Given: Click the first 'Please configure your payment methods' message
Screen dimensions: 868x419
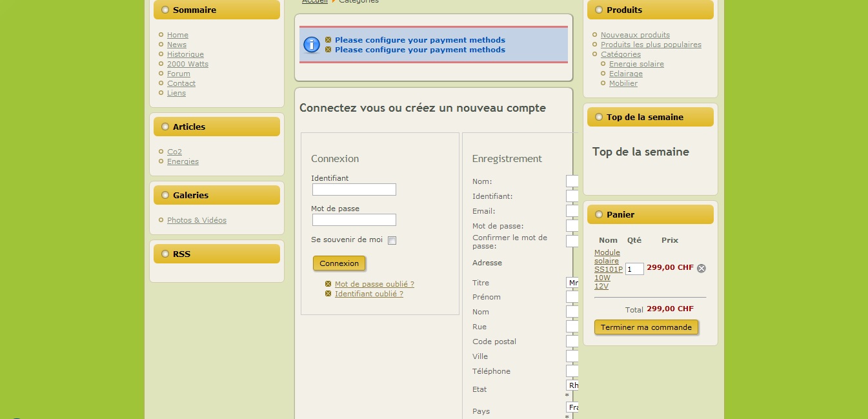Looking at the screenshot, I should [420, 40].
